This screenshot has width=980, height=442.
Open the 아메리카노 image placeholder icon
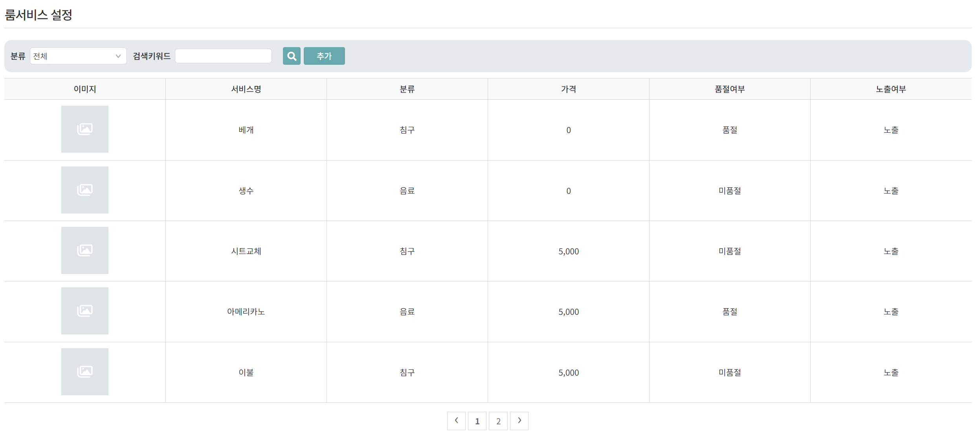[85, 311]
